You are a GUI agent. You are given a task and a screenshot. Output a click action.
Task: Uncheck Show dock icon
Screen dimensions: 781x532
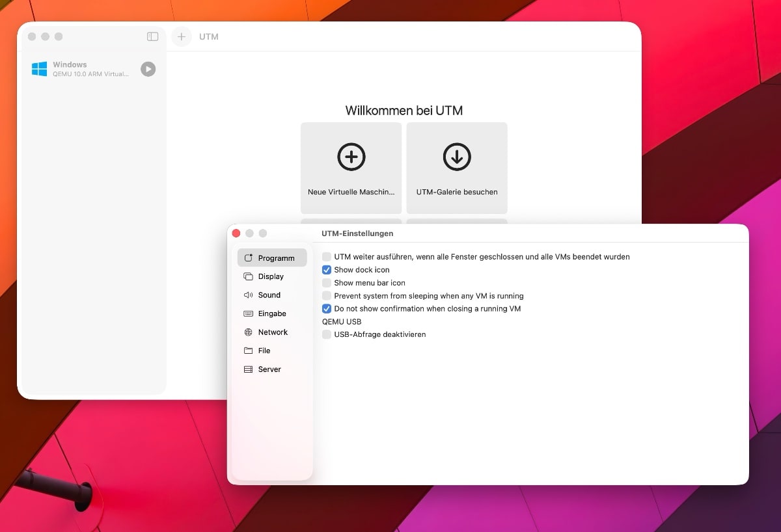(327, 270)
